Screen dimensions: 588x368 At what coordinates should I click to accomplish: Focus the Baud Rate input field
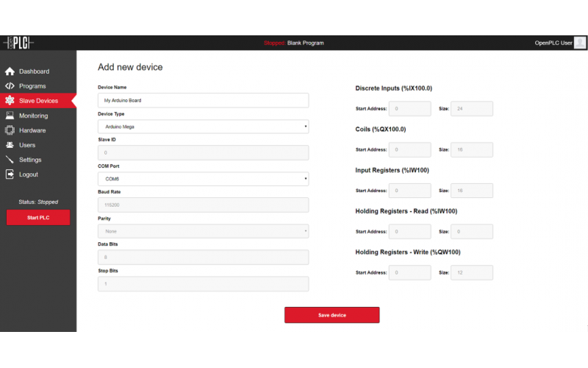point(203,205)
